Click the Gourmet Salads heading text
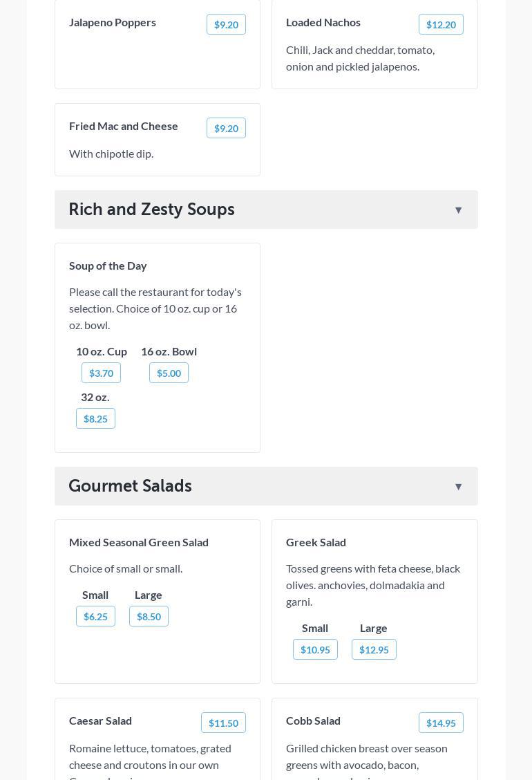Screen dimensions: 532x780 pyautogui.click(x=130, y=486)
